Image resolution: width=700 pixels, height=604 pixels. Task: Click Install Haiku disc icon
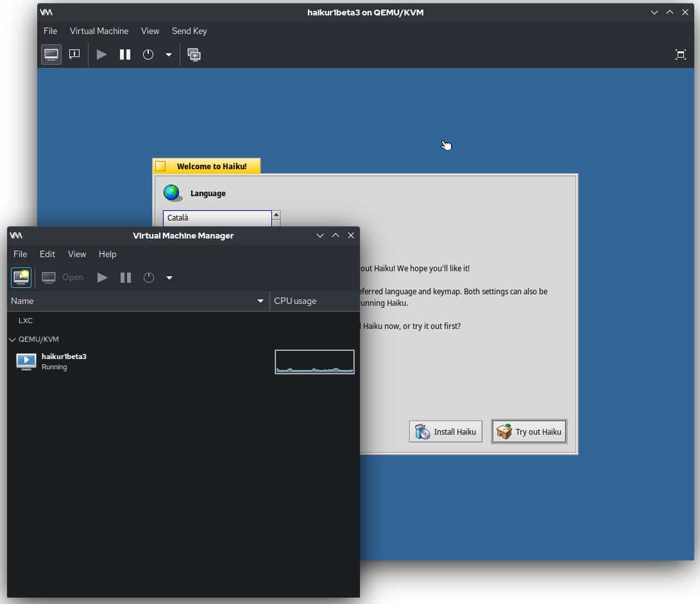[x=422, y=432]
